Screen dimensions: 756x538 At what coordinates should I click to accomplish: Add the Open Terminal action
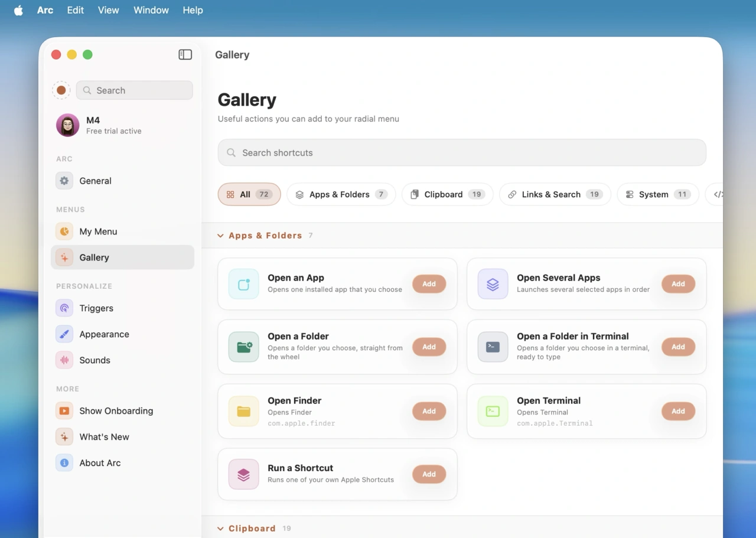(x=679, y=411)
